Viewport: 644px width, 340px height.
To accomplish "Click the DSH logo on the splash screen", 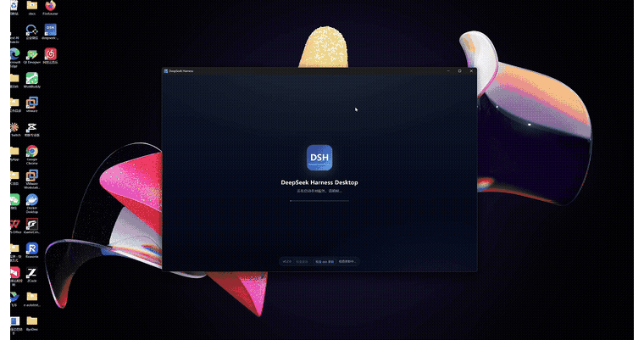I will (x=319, y=158).
